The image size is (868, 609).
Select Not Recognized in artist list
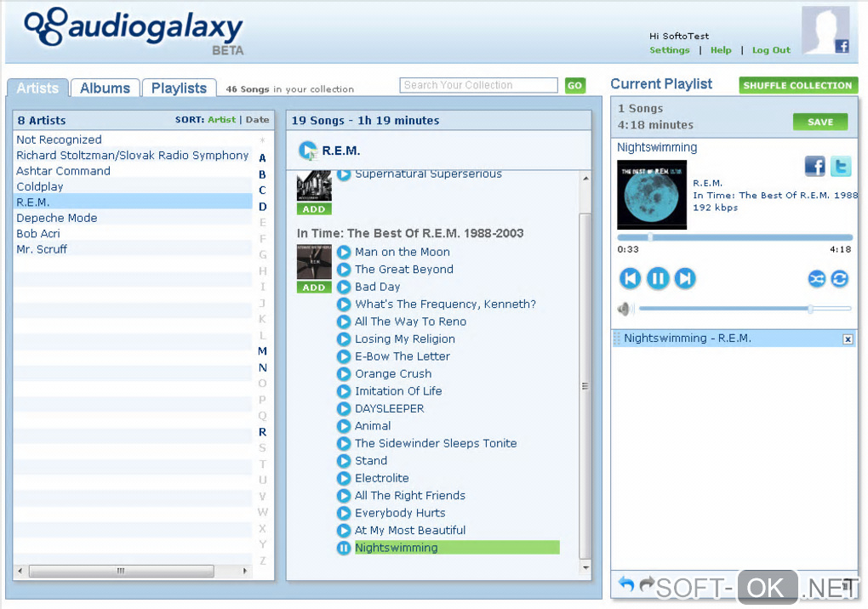tap(133, 139)
